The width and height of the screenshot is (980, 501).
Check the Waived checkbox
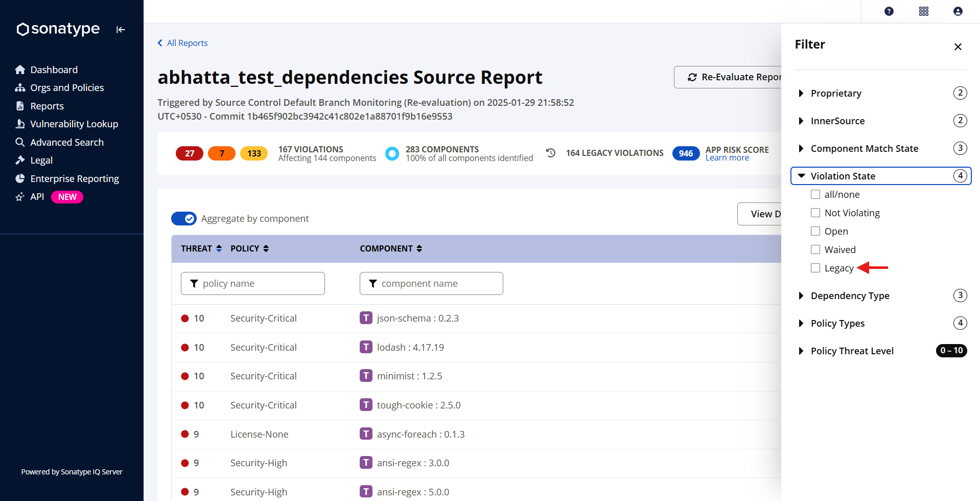[x=815, y=249]
